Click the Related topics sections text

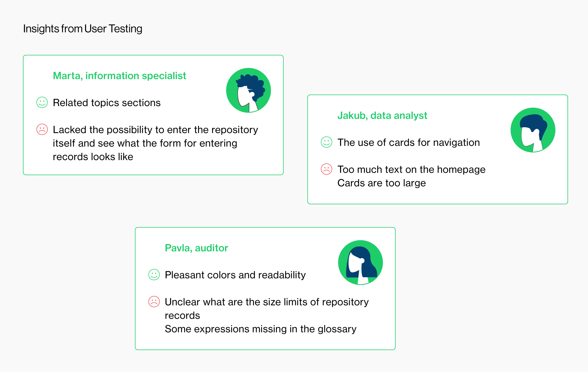(107, 103)
